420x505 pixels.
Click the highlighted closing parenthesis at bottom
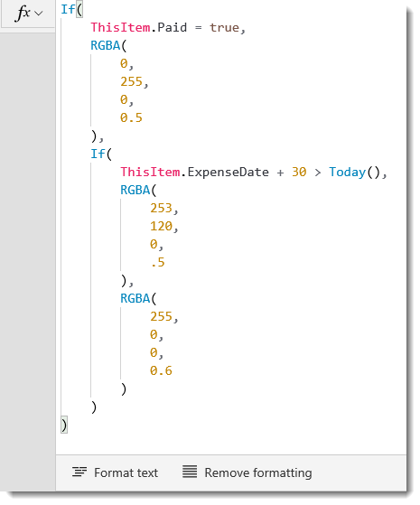pyautogui.click(x=64, y=425)
